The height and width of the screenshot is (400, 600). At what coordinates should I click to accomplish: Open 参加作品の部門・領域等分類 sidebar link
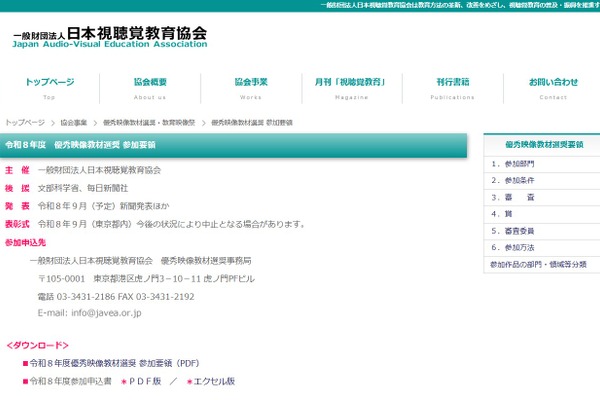tap(541, 264)
